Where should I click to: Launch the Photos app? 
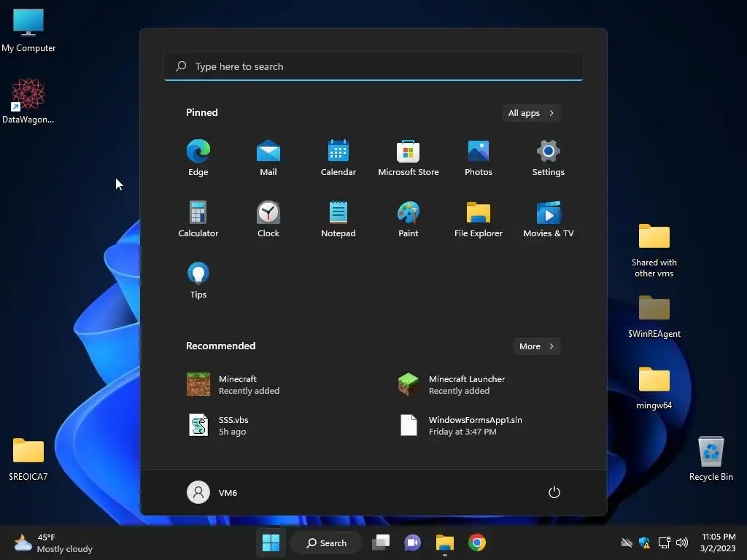point(479,158)
